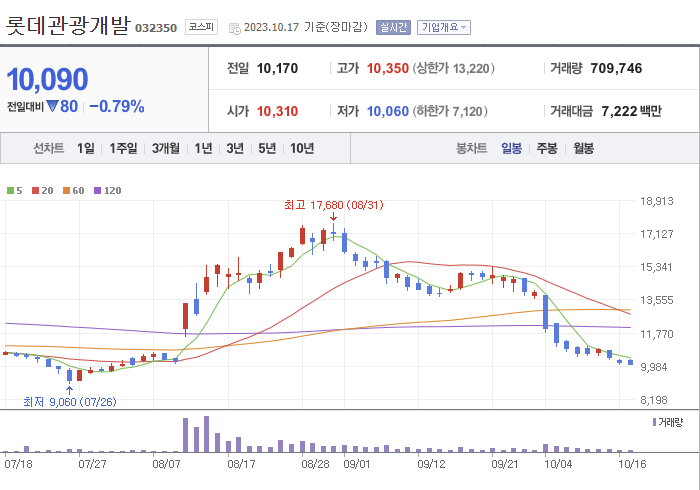Switch to the 주봉 weekly candle chart
The image size is (700, 490).
(x=547, y=148)
